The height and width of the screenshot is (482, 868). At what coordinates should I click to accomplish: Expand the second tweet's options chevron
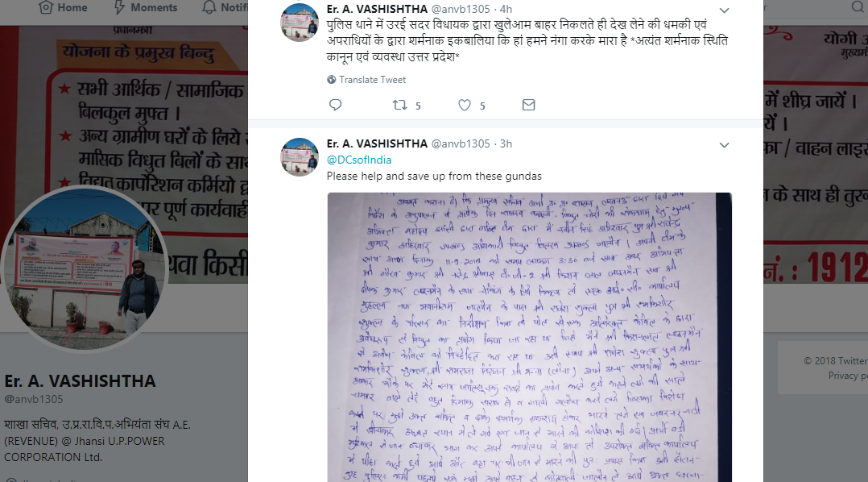[724, 145]
